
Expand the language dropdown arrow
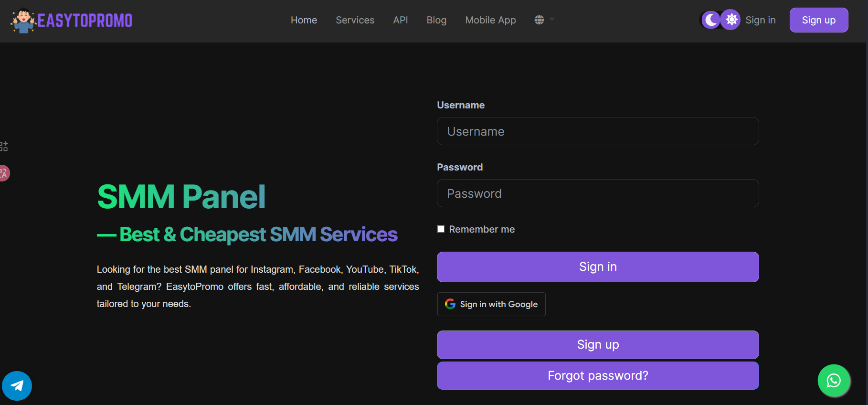click(552, 20)
